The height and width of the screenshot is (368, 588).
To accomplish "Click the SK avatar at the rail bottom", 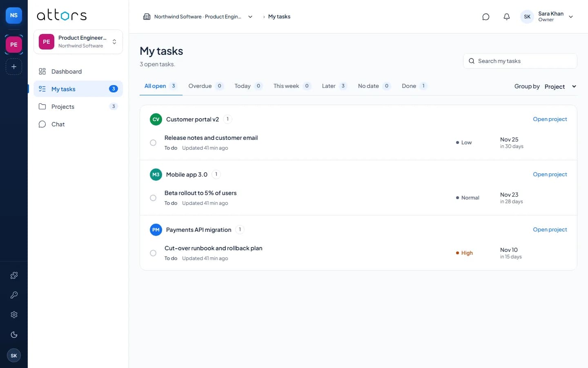I will 14,355.
